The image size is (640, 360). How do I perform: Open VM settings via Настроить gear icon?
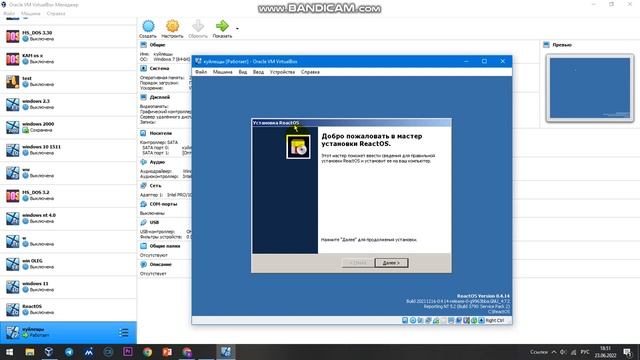point(172,26)
